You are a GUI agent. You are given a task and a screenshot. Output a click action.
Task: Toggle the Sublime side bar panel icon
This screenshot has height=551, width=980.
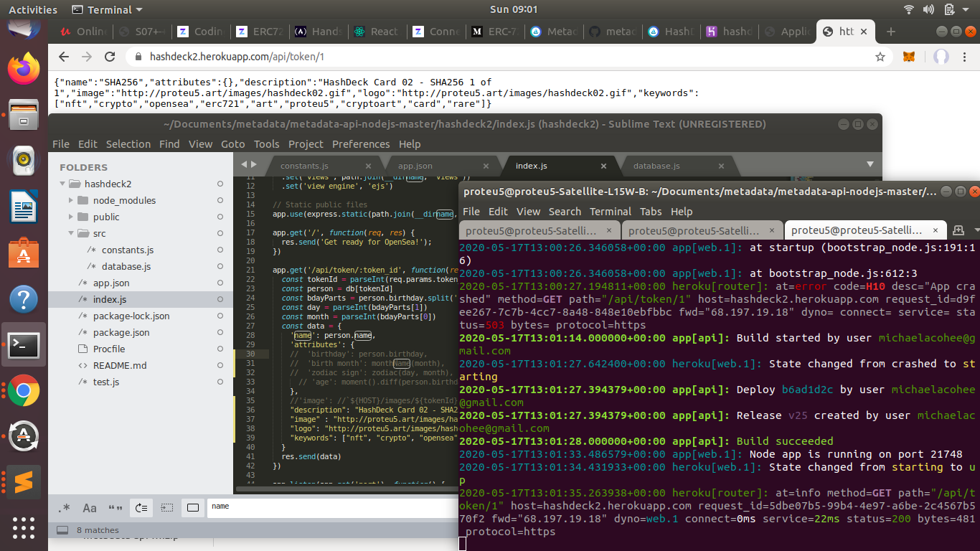point(62,530)
